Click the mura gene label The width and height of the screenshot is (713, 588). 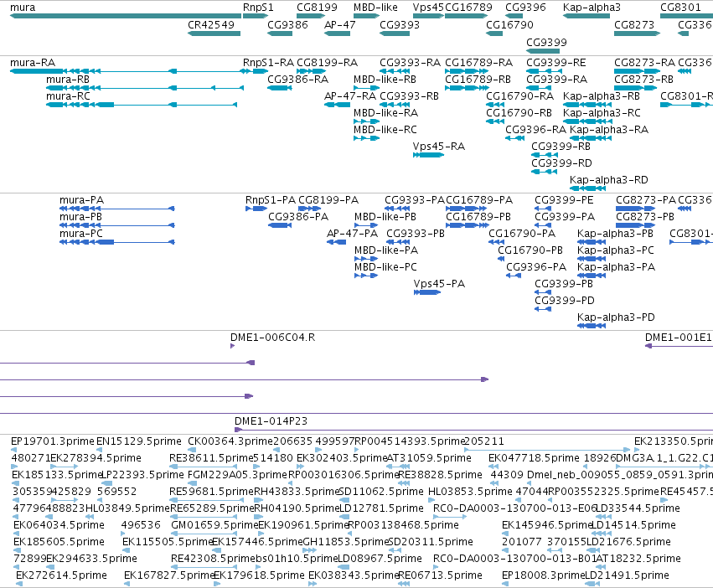click(23, 8)
